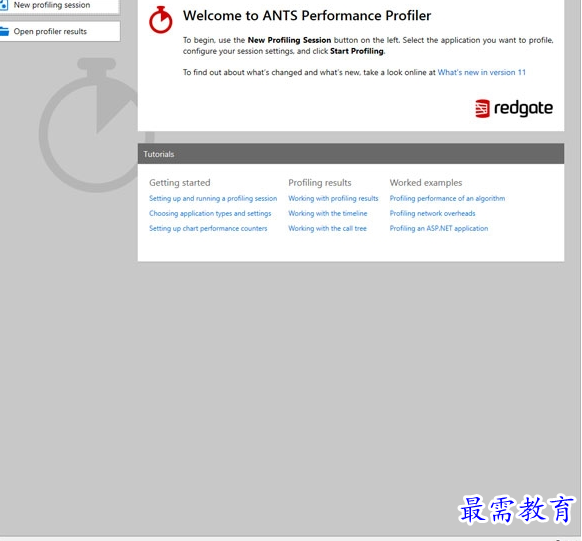Click the red stopwatch ANTS logo icon
Image resolution: width=582 pixels, height=541 pixels.
pos(160,20)
